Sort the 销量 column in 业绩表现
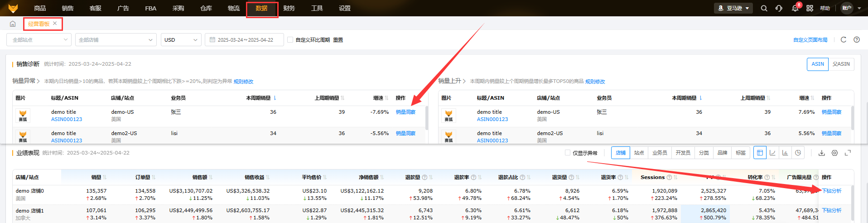Screen dimensions: 868x223 tap(105, 177)
